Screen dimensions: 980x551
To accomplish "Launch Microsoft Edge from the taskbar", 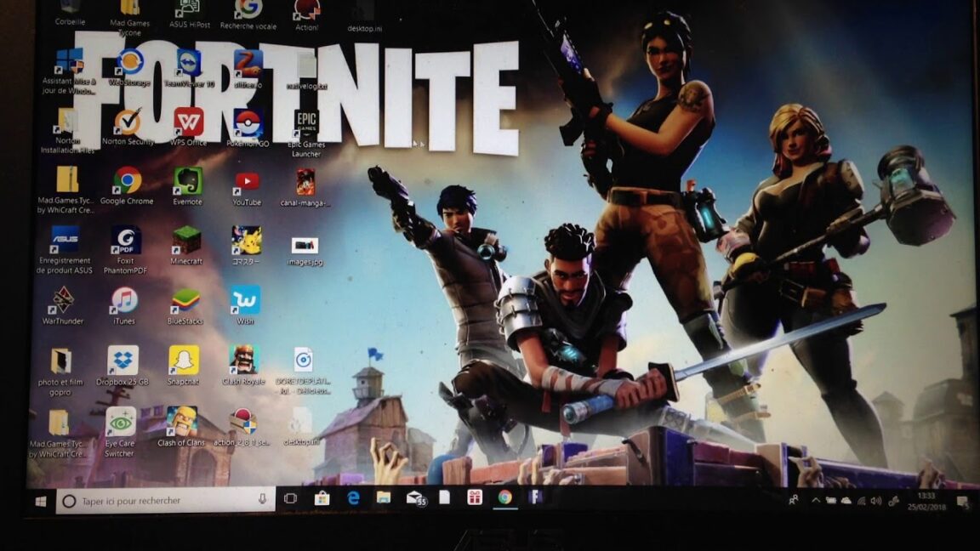I will pyautogui.click(x=353, y=497).
